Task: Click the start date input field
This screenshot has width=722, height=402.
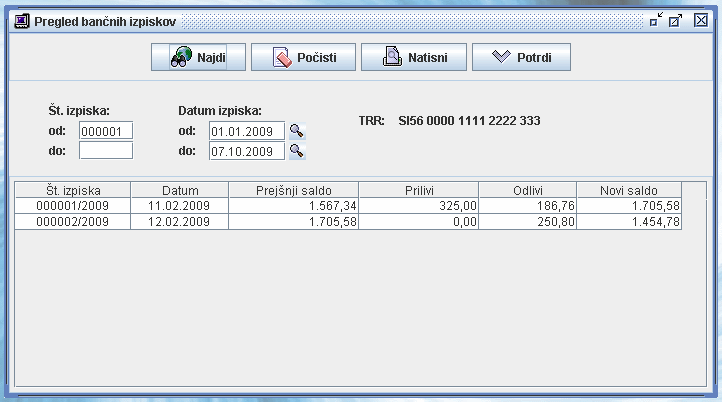Action: 246,131
